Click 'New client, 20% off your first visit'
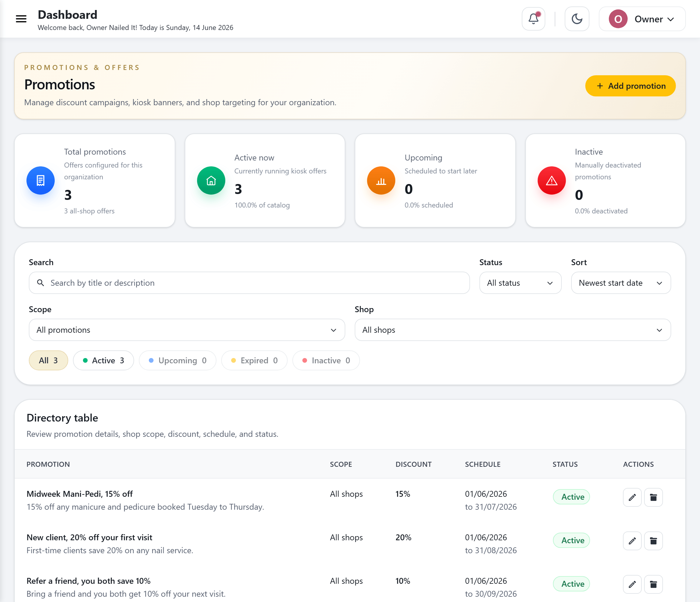Image resolution: width=700 pixels, height=602 pixels. pyautogui.click(x=89, y=537)
